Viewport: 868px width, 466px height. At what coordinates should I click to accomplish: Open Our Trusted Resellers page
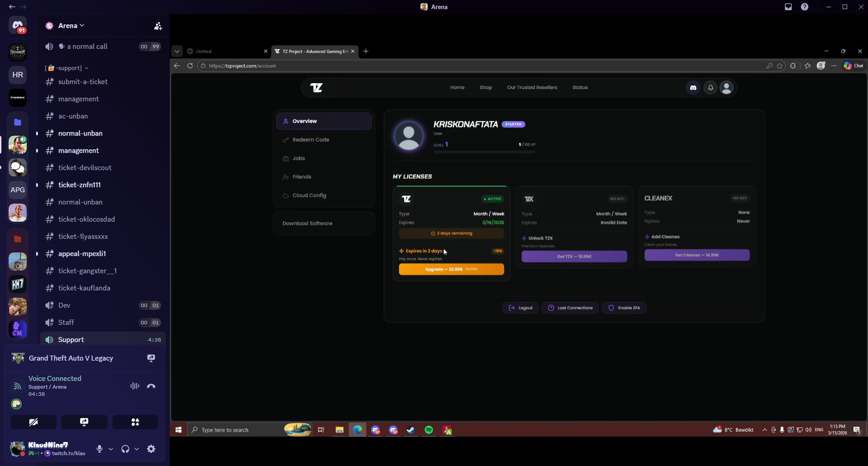[x=532, y=87]
